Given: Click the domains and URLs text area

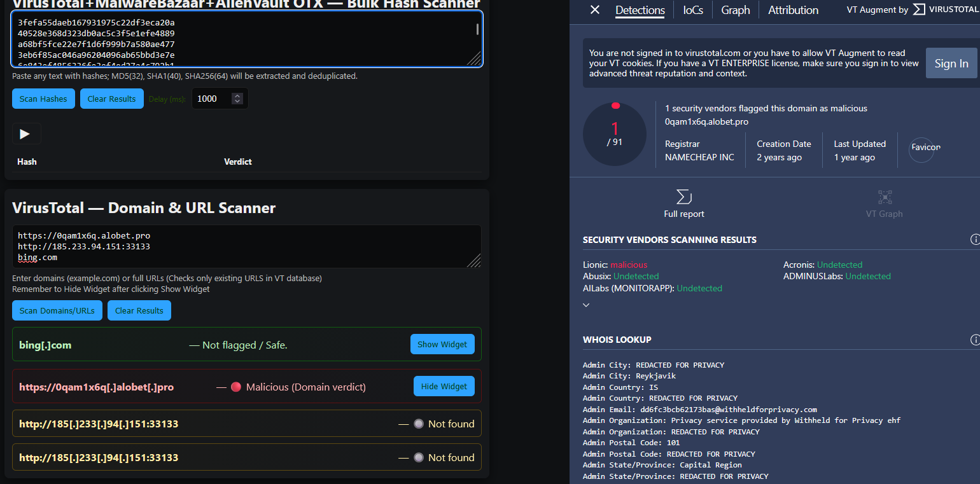Looking at the screenshot, I should [247, 247].
